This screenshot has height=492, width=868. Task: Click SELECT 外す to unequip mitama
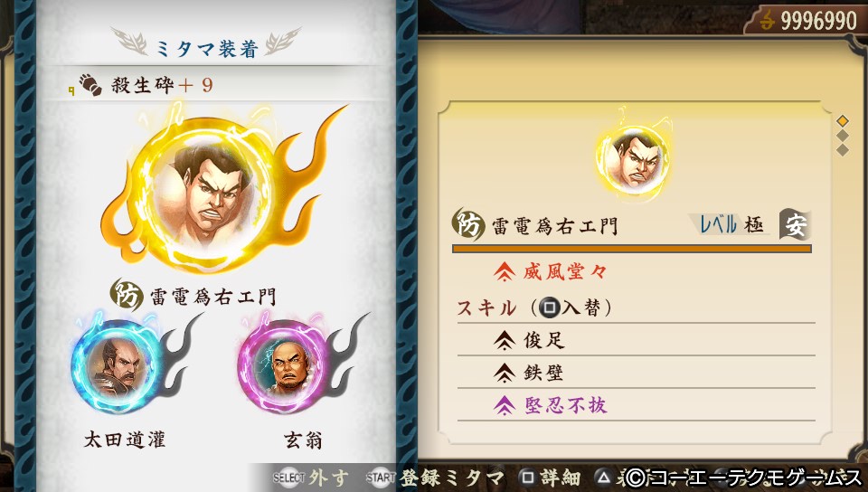pos(310,478)
